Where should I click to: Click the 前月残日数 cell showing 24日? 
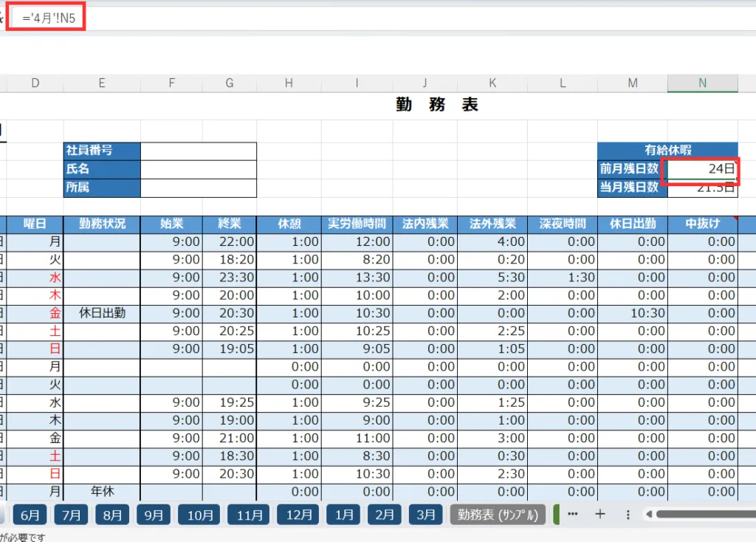[x=702, y=169]
